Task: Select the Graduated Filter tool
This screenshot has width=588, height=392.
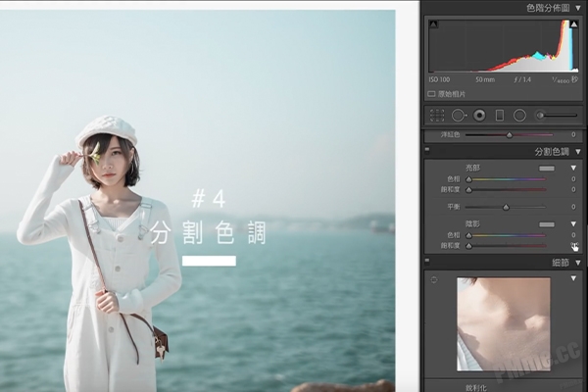Action: tap(500, 116)
